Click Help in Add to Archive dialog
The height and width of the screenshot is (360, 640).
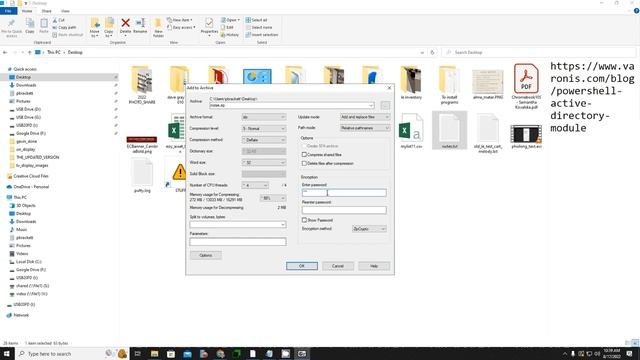point(374,266)
